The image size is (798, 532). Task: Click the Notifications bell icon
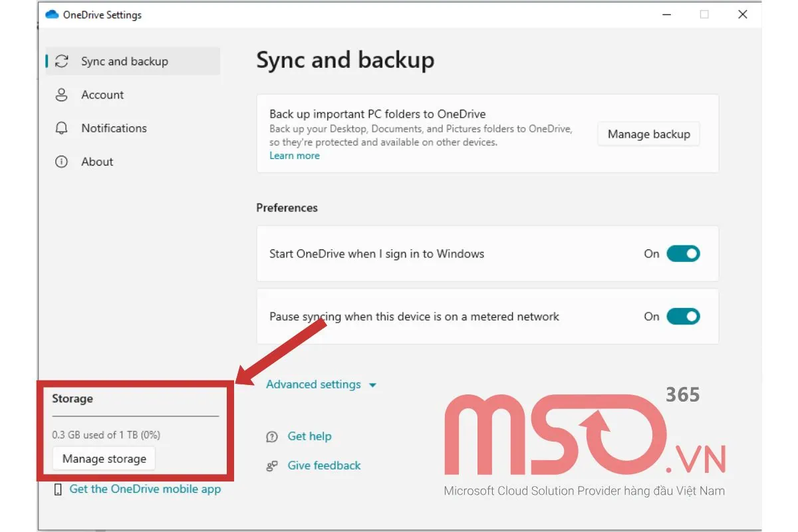(62, 128)
